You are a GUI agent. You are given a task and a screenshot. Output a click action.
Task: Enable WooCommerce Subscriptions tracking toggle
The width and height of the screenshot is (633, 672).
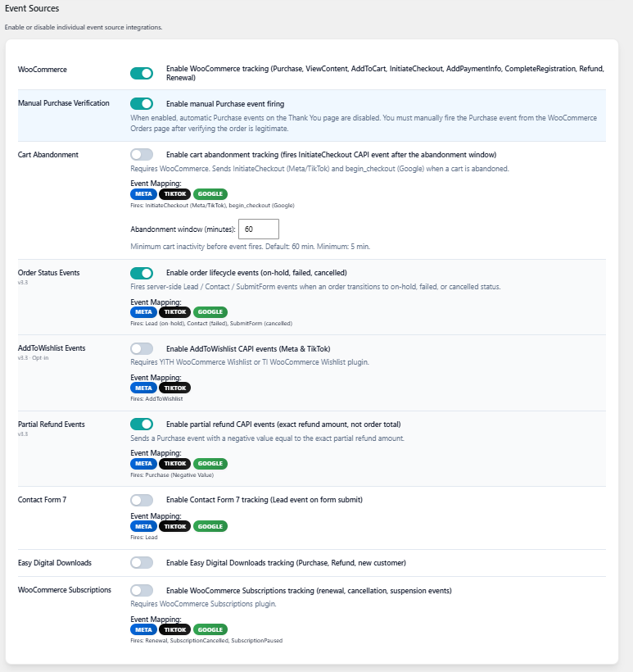pyautogui.click(x=142, y=591)
